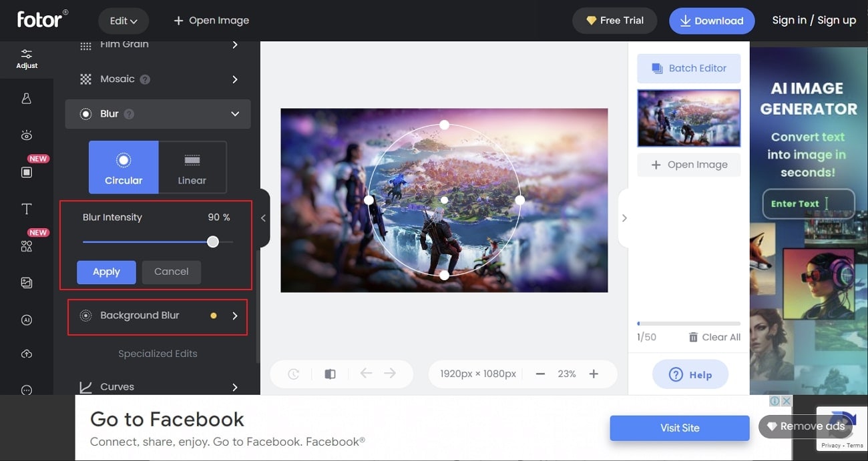The height and width of the screenshot is (461, 868).
Task: Open the AI tools sidebar icon
Action: pos(27,320)
